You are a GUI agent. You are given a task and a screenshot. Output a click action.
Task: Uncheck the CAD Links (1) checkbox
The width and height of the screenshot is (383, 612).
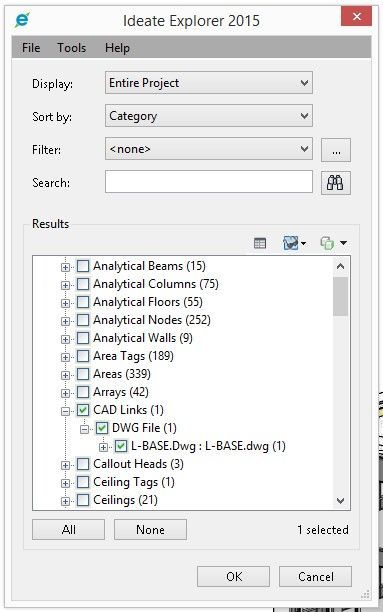[83, 410]
